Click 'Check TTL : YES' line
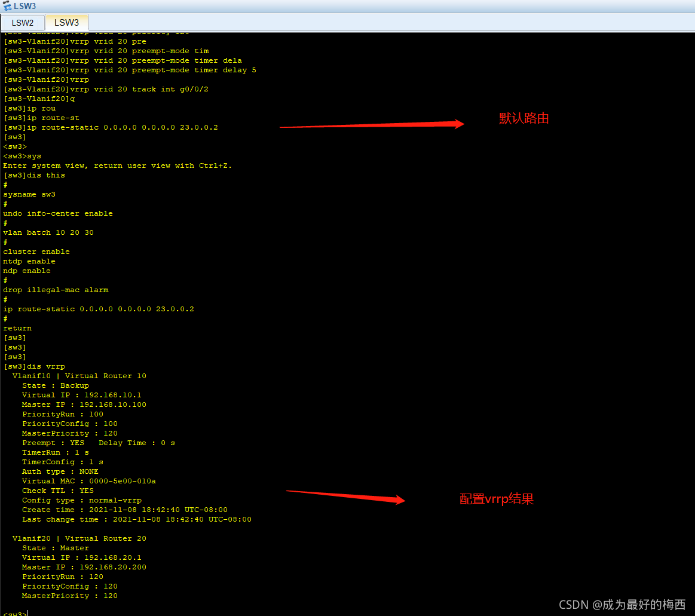The width and height of the screenshot is (695, 616). coord(57,491)
